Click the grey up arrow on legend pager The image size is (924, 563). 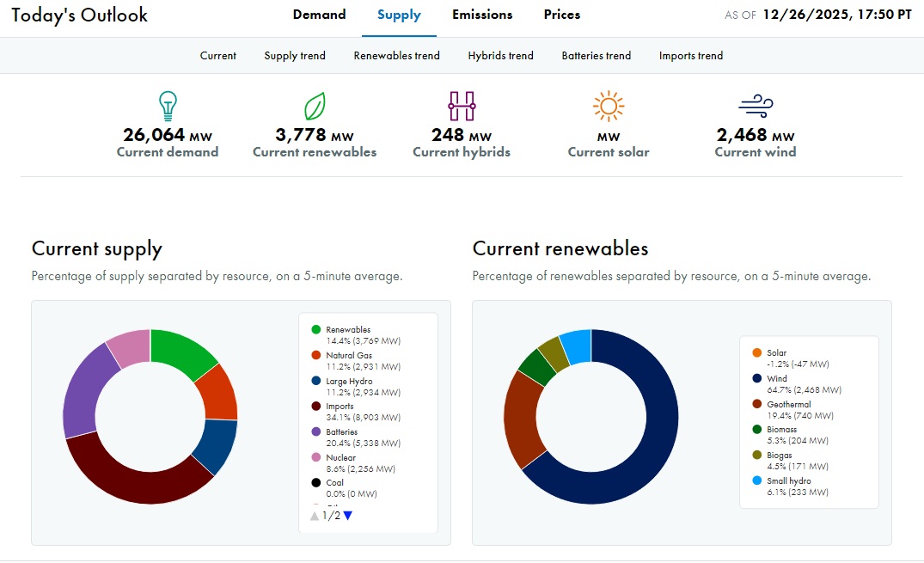coord(315,516)
